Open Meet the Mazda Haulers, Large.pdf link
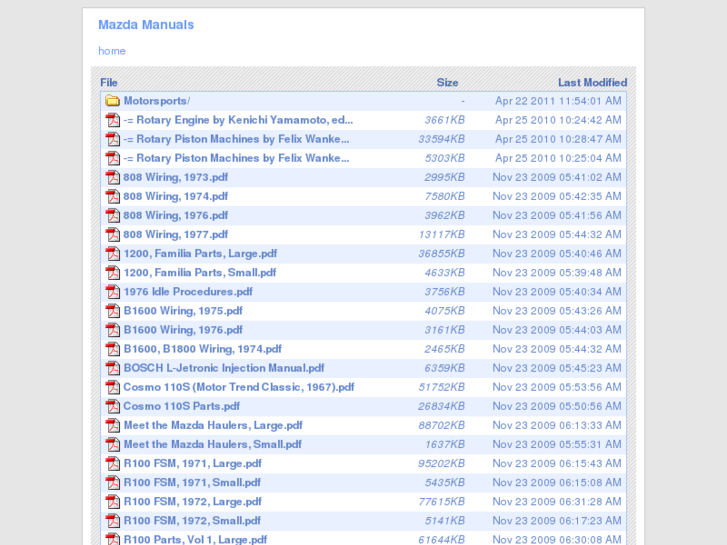Viewport: 727px width, 545px height. [213, 425]
